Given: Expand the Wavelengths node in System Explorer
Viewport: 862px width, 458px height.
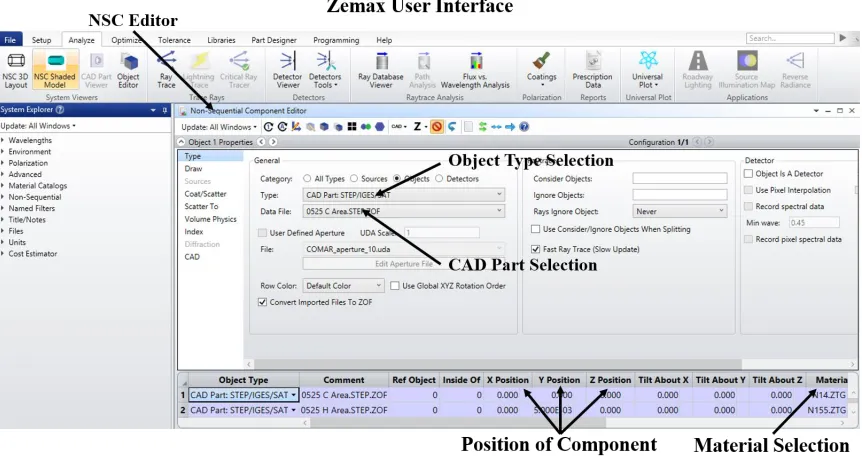Looking at the screenshot, I should tap(3, 140).
